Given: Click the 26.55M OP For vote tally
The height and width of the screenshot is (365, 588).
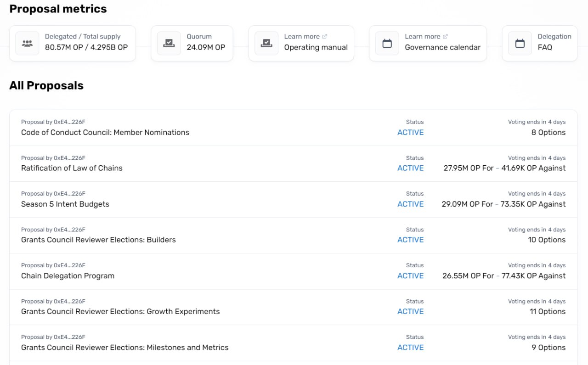Looking at the screenshot, I should pos(468,275).
